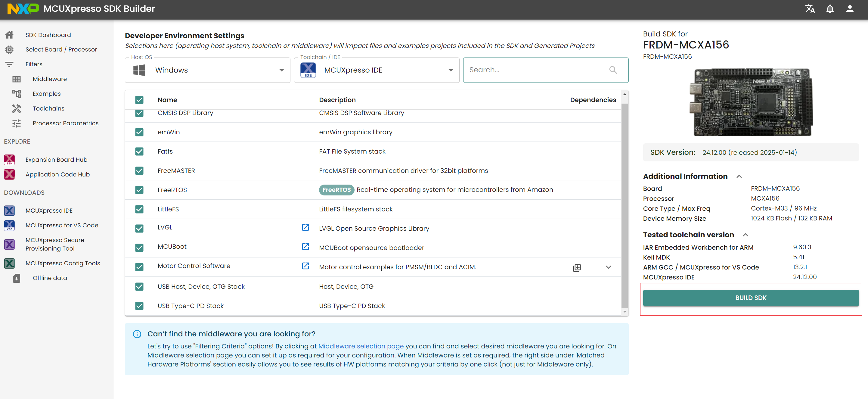868x399 pixels.
Task: Go to the Middleware filter menu item
Action: [50, 79]
